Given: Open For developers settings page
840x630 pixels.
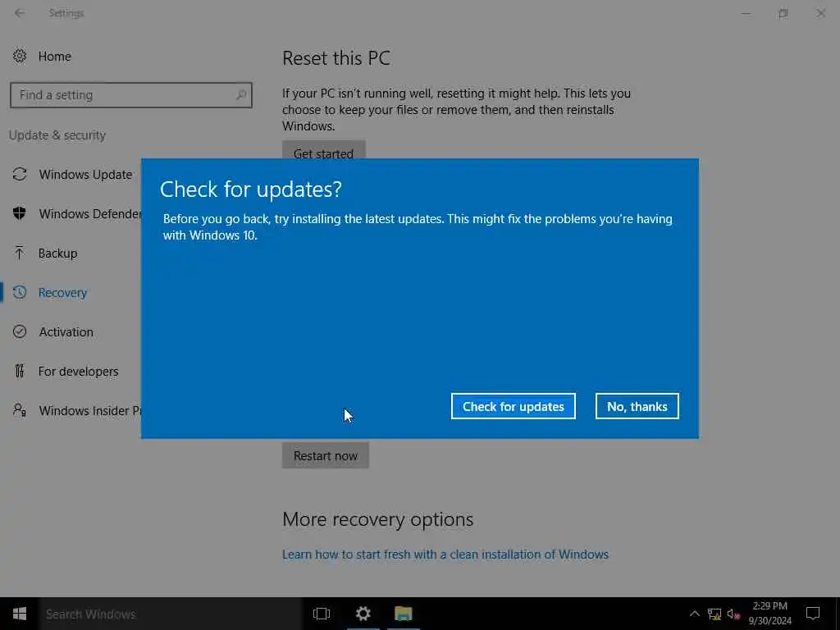Looking at the screenshot, I should 78,372.
